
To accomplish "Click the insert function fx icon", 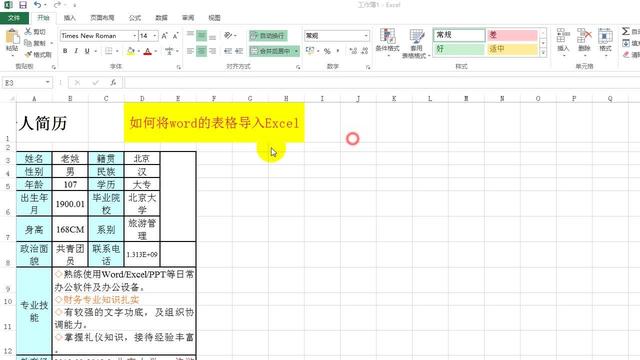I will pyautogui.click(x=113, y=82).
